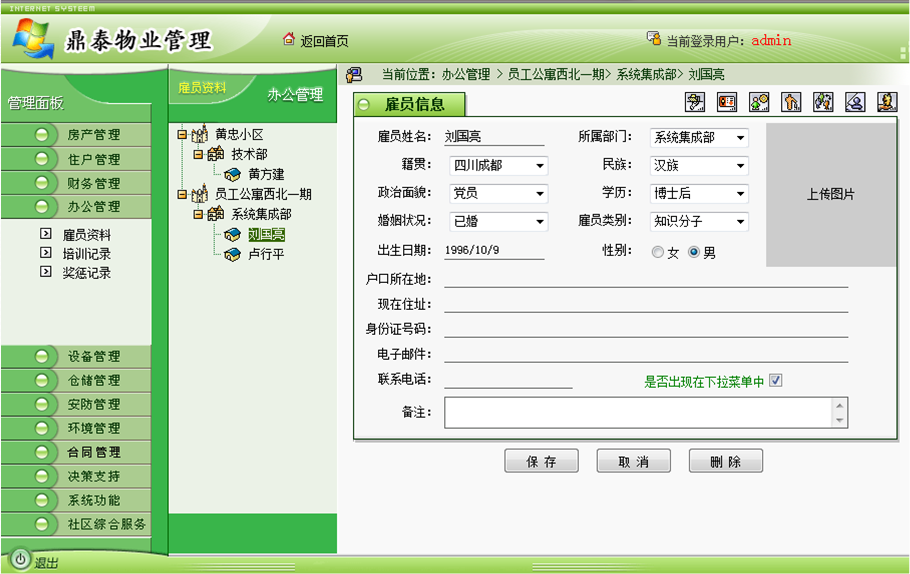Click the power icon next to 退出
This screenshot has height=574, width=910.
pyautogui.click(x=19, y=560)
